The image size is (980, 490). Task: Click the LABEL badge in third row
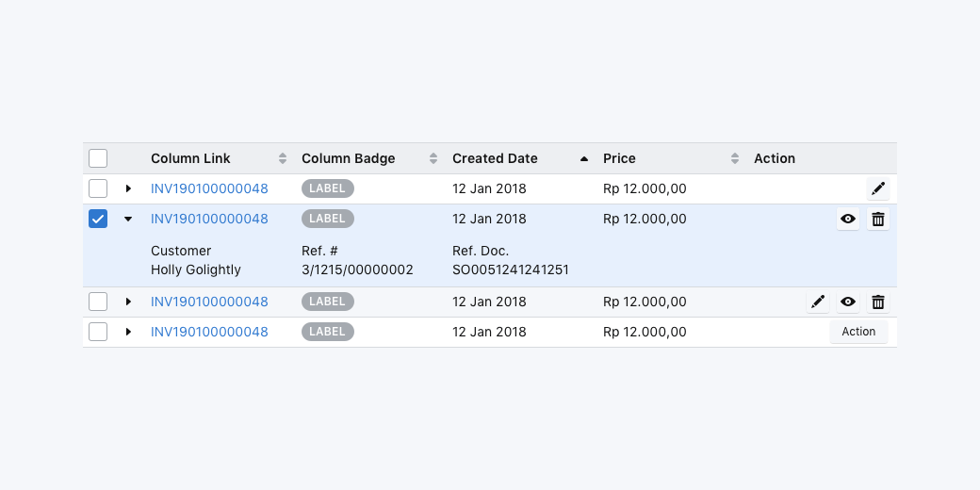(x=327, y=302)
